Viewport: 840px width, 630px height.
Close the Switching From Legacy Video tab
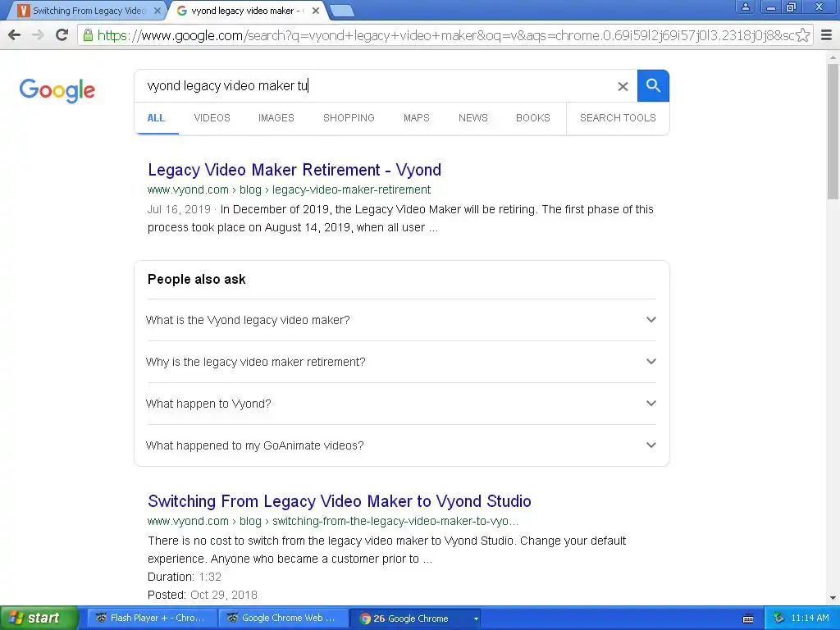pyautogui.click(x=157, y=11)
